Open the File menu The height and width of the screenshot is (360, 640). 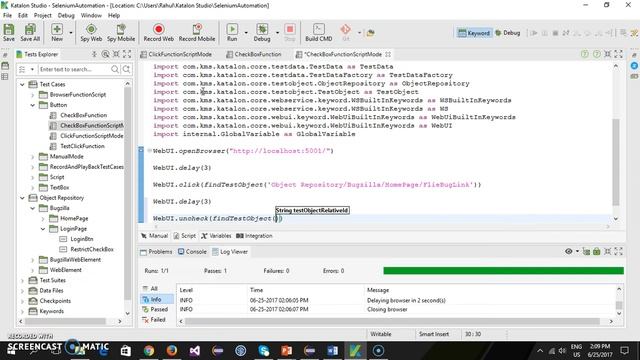click(7, 15)
